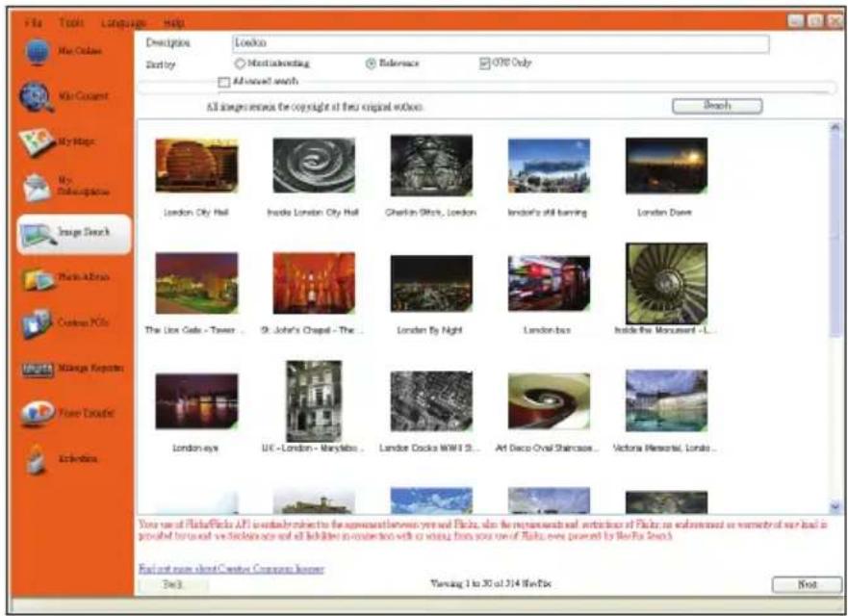The image size is (848, 616).
Task: Select the London By Night thumbnail
Action: pos(431,283)
